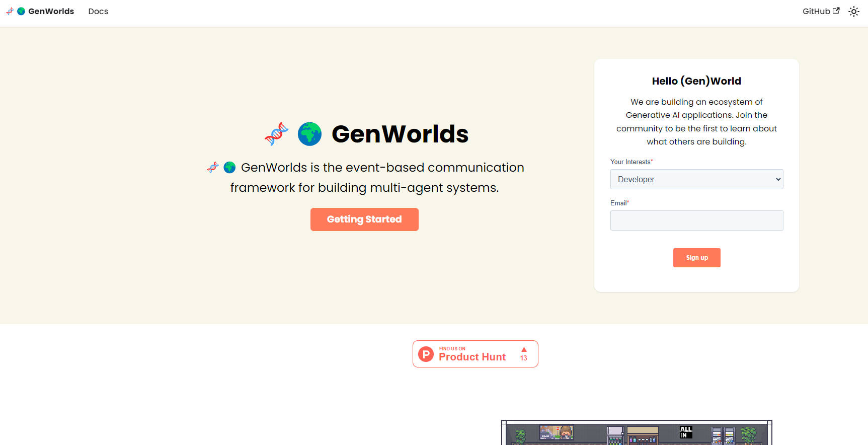The image size is (868, 445).
Task: Click the Hello (Gen)World heading
Action: click(696, 81)
